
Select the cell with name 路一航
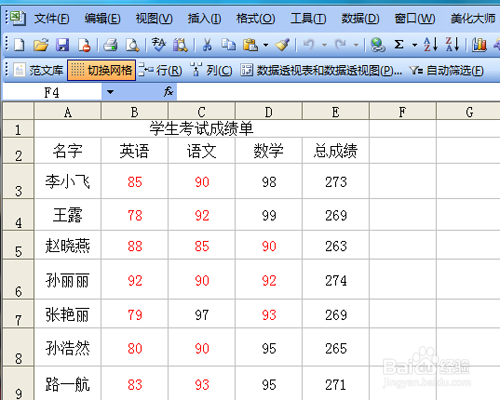pyautogui.click(x=68, y=383)
